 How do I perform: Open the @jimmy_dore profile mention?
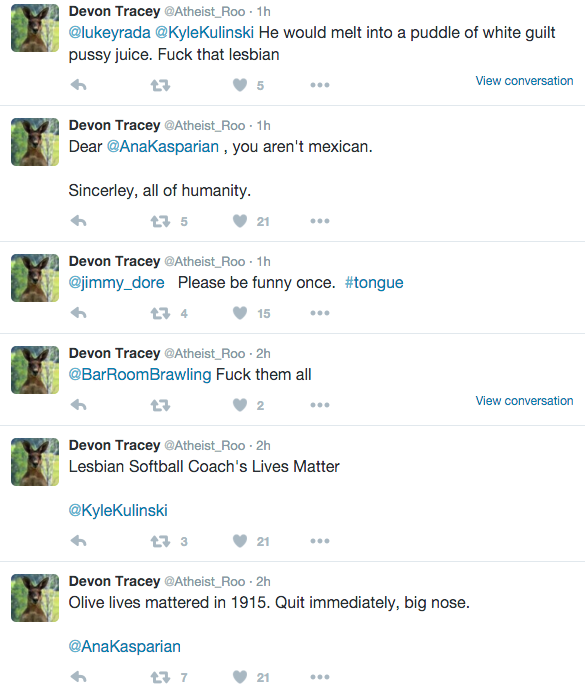(x=116, y=283)
